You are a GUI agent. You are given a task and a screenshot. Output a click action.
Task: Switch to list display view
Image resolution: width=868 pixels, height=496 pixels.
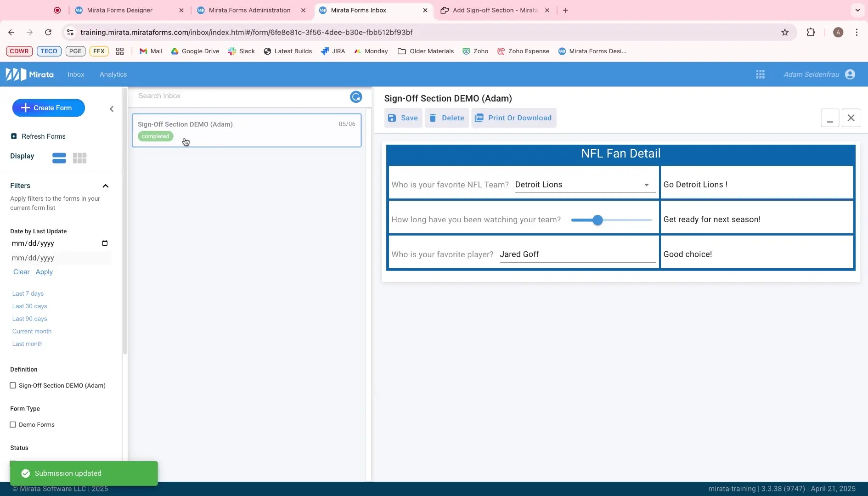click(x=59, y=158)
